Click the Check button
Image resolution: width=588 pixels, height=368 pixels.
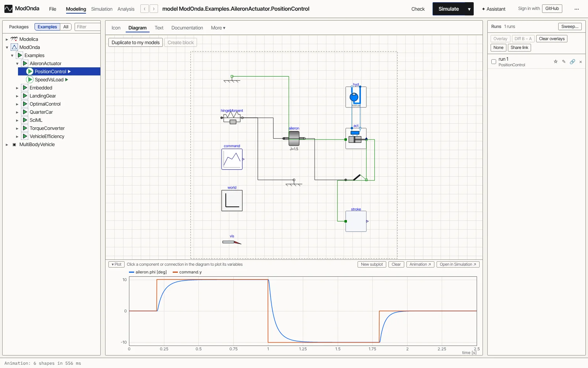coord(418,9)
